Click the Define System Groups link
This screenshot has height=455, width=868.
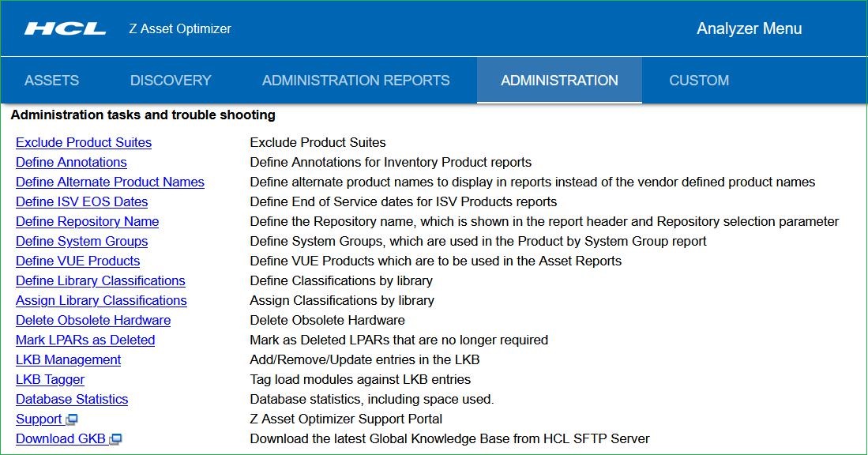coord(81,242)
